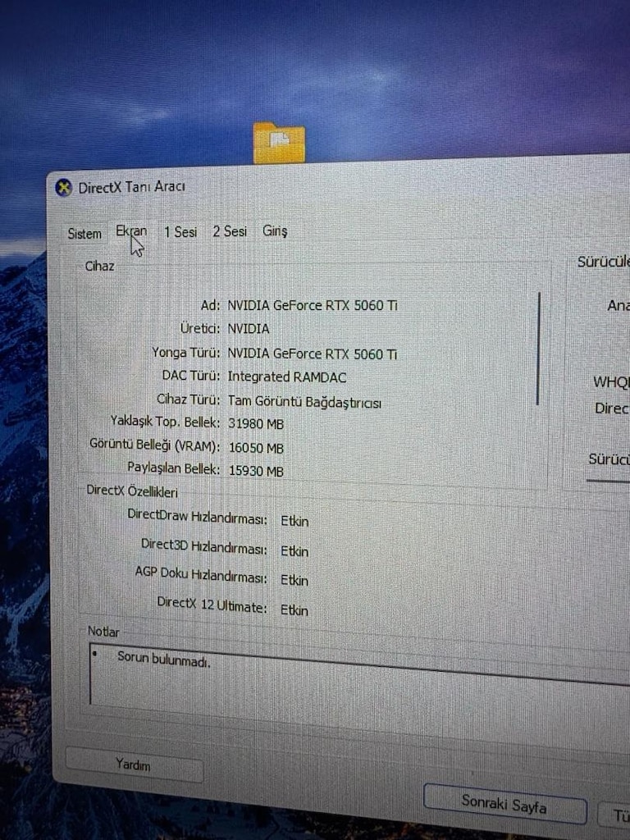Click the DirectDraw Hızlandırması label

[197, 517]
